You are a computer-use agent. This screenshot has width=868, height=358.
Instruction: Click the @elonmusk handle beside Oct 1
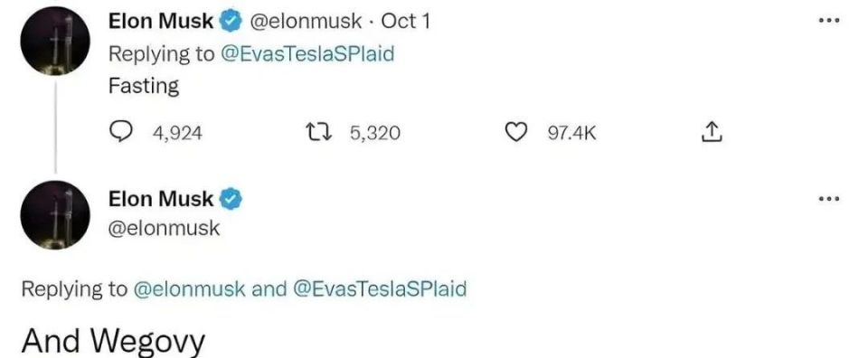coord(307,22)
